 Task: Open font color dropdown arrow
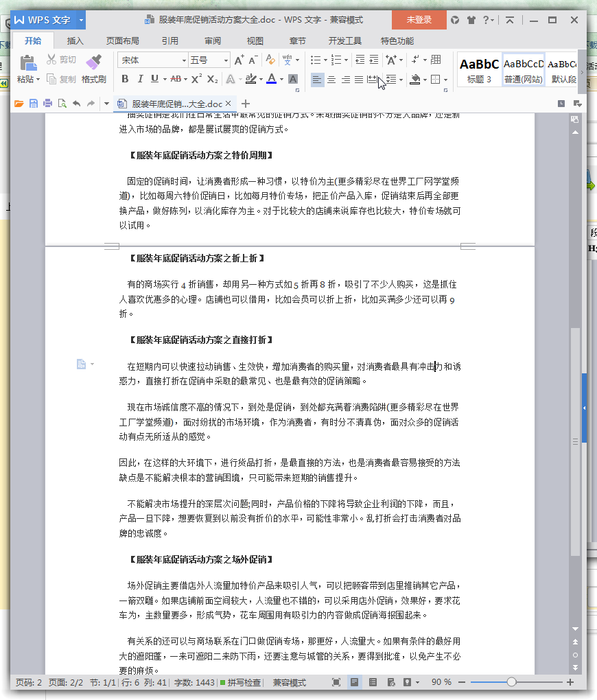282,80
